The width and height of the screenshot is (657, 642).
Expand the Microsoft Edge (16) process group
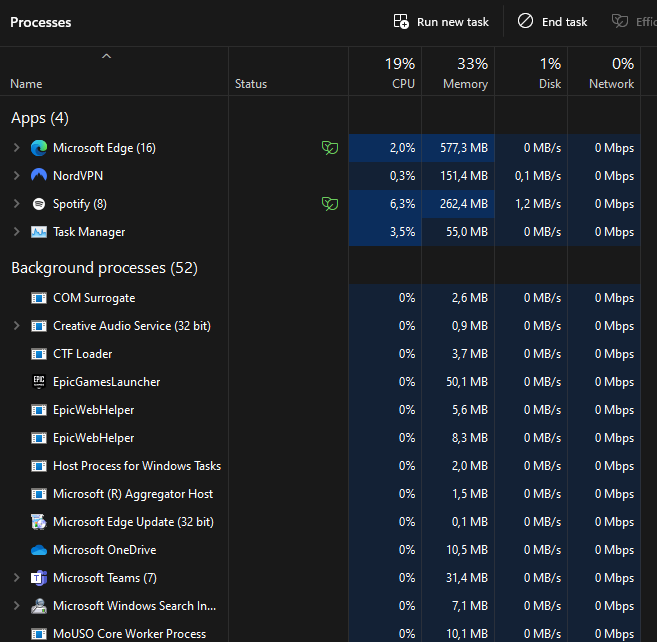(x=16, y=148)
